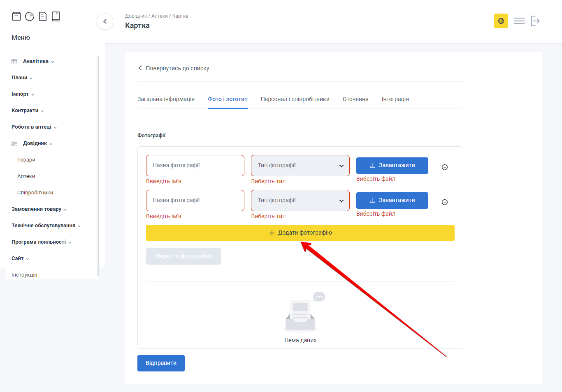Remove the second photo row
Image resolution: width=562 pixels, height=392 pixels.
coord(444,202)
